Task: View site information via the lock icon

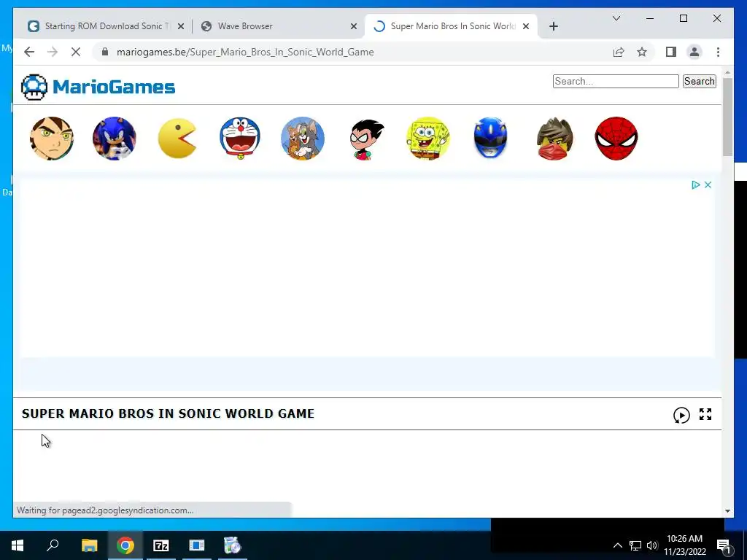Action: point(105,52)
